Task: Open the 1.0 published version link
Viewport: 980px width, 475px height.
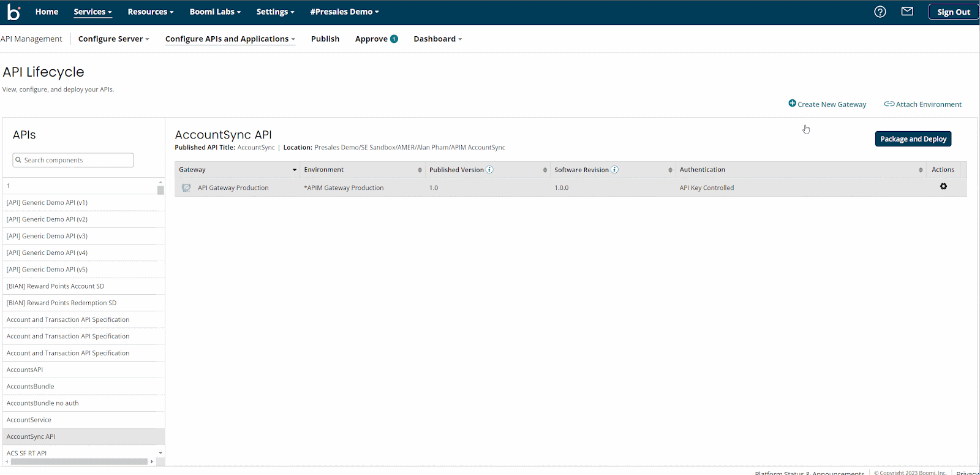Action: [x=434, y=188]
